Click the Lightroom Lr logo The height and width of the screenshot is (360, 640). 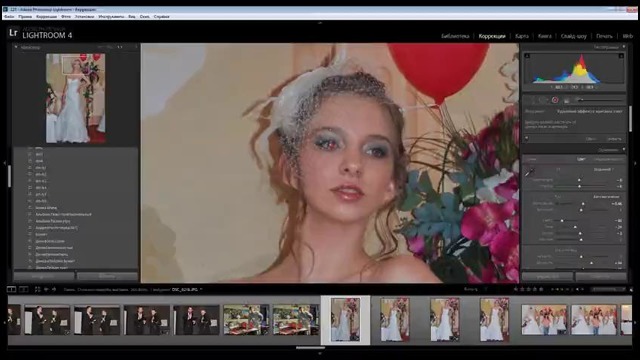[13, 33]
